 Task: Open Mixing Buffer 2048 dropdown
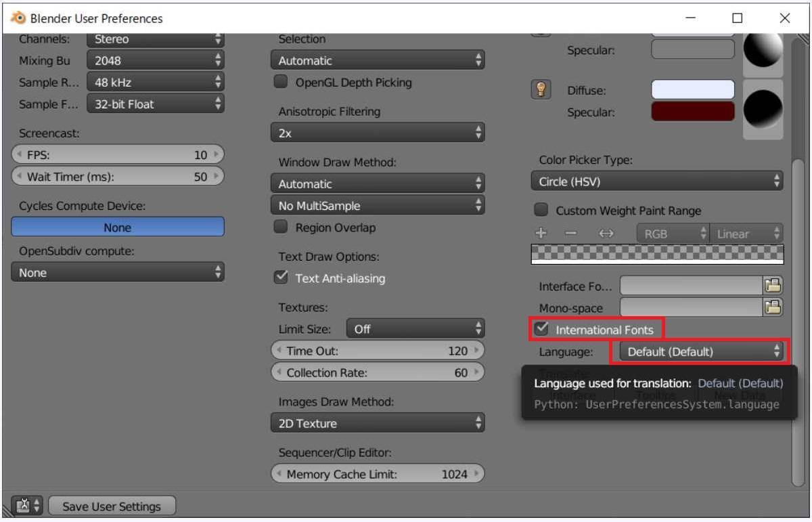[156, 60]
